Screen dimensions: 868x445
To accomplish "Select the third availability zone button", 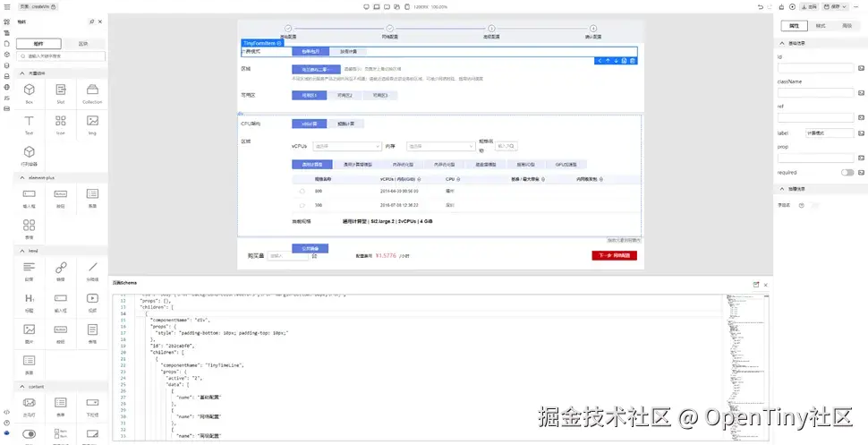I will pos(379,95).
